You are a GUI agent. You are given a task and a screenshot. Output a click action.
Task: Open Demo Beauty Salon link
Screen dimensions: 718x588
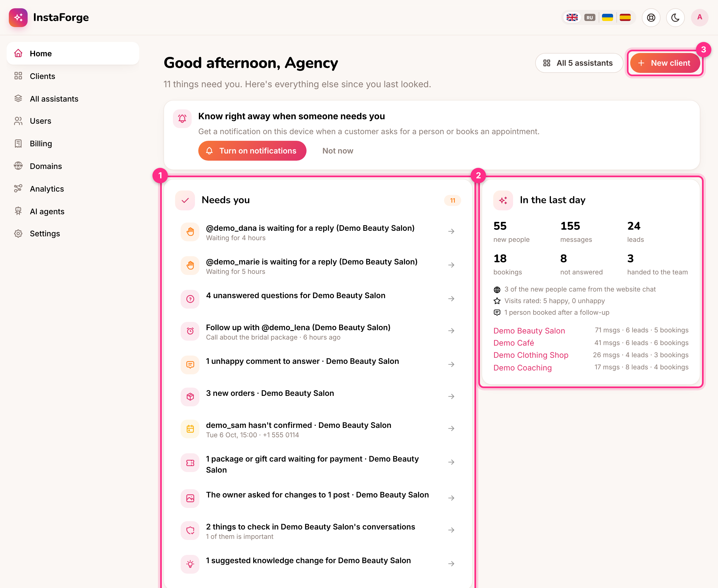(529, 331)
